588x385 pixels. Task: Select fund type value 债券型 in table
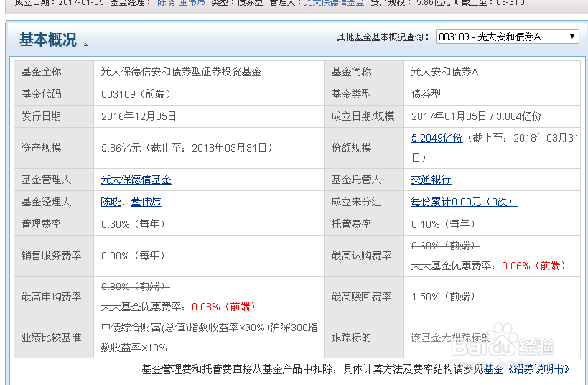click(426, 94)
